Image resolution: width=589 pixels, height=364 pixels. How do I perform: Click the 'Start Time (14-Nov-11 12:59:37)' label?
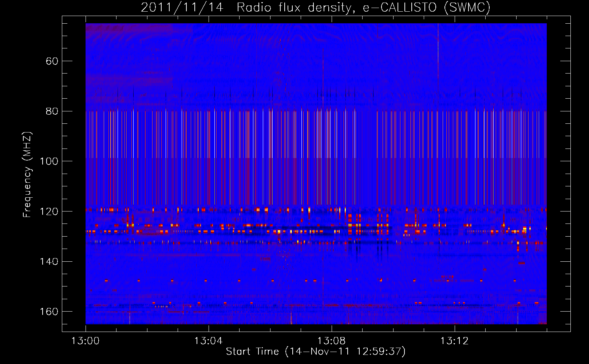(x=316, y=352)
